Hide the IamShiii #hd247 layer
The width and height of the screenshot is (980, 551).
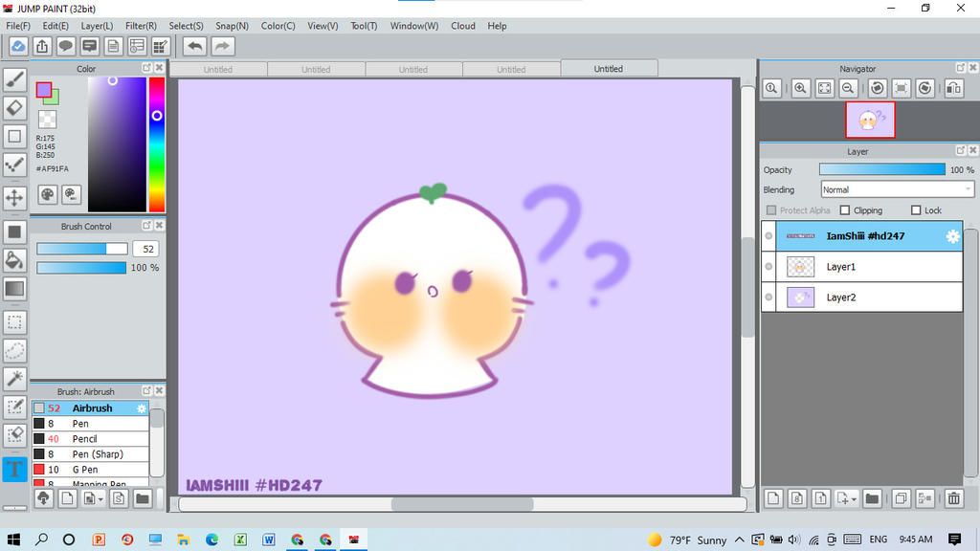[768, 236]
